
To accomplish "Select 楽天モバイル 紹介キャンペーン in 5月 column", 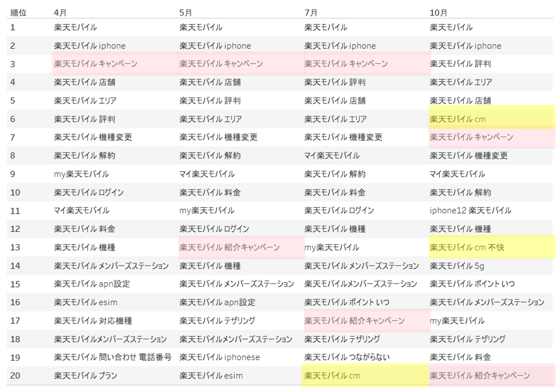I will click(229, 247).
